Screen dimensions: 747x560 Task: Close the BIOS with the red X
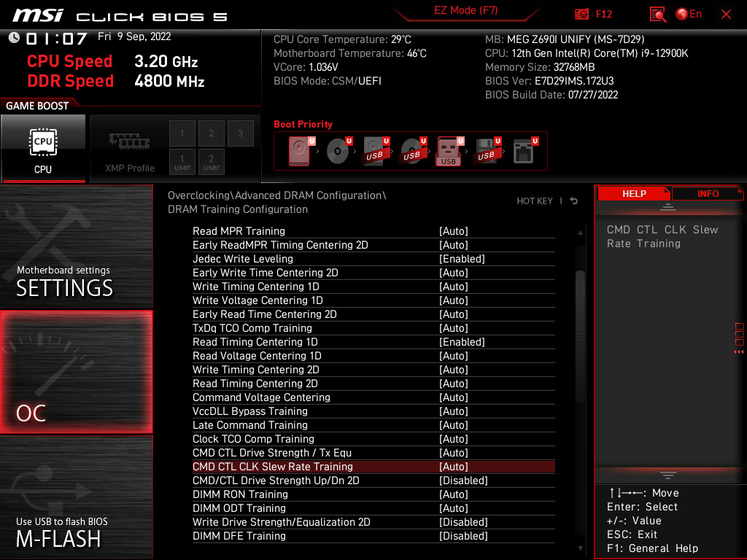726,15
